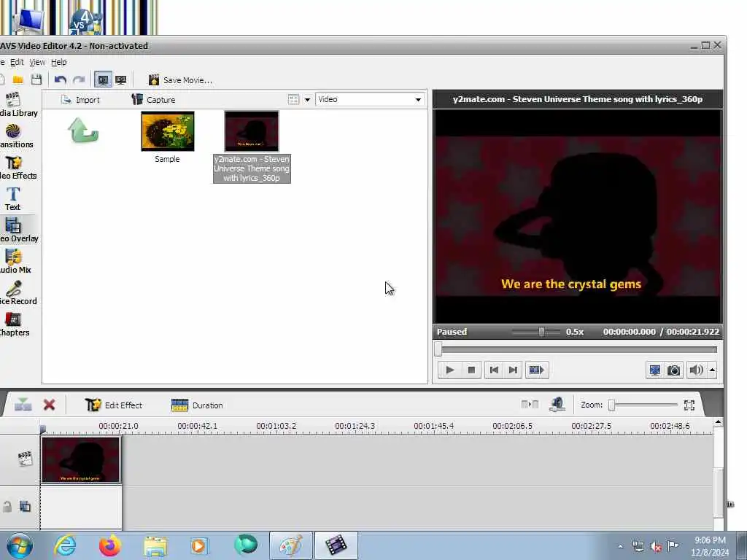The width and height of the screenshot is (747, 560).
Task: Mute the preview volume speaker
Action: pyautogui.click(x=696, y=370)
